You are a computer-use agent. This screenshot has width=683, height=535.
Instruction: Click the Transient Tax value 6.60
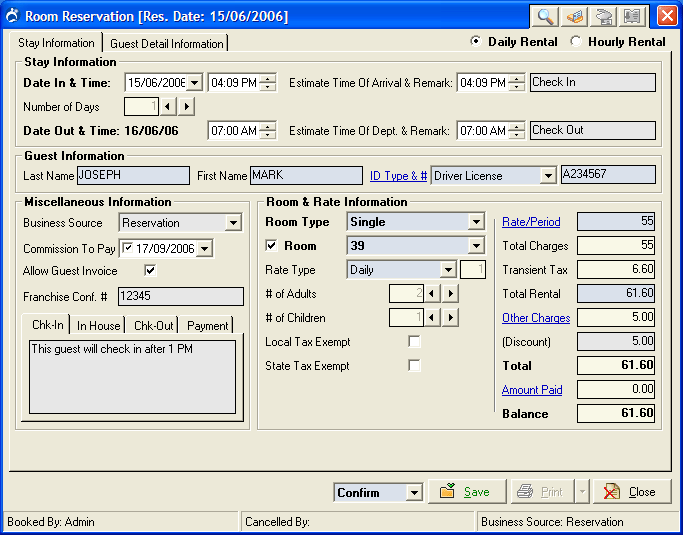[x=616, y=270]
